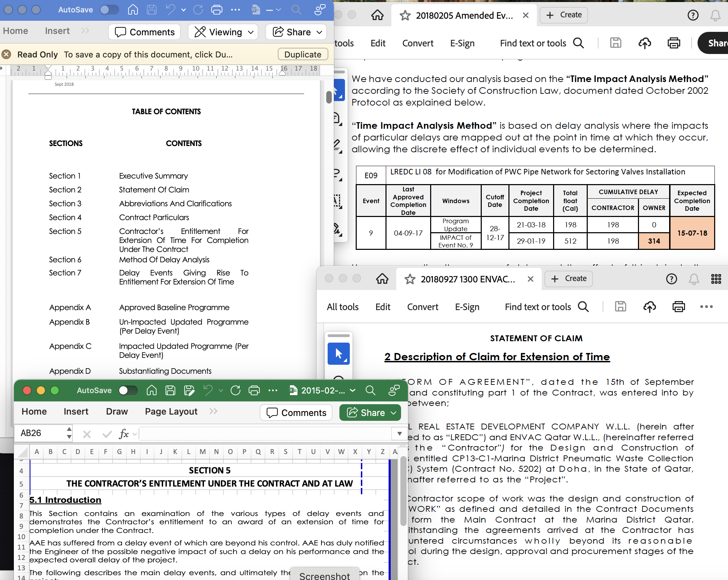Image resolution: width=728 pixels, height=580 pixels.
Task: Click cloud upload icon in top Acrobat
Action: pos(645,43)
